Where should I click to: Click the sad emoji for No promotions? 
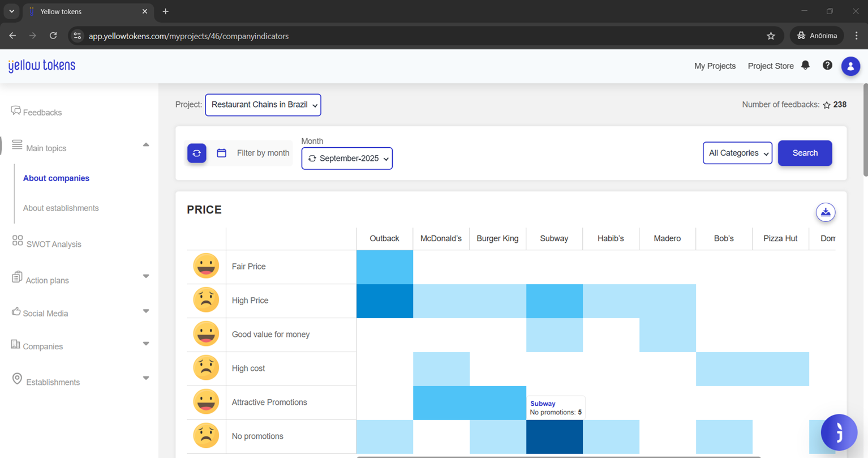point(206,436)
